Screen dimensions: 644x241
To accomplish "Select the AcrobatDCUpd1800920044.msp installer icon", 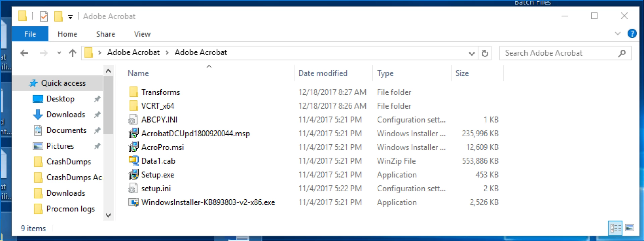I will [133, 133].
